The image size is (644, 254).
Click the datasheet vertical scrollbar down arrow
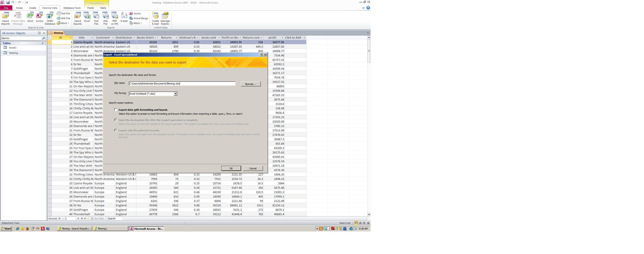[369, 215]
